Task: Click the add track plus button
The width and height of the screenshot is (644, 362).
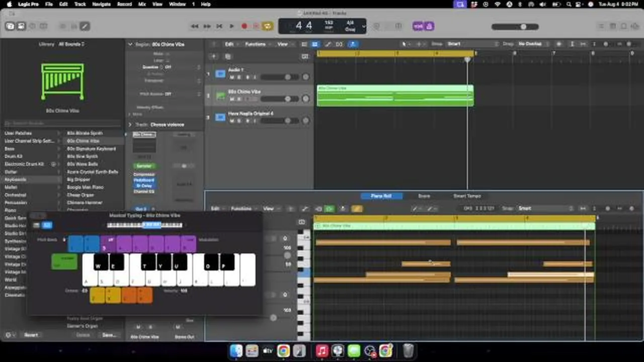Action: click(x=213, y=57)
